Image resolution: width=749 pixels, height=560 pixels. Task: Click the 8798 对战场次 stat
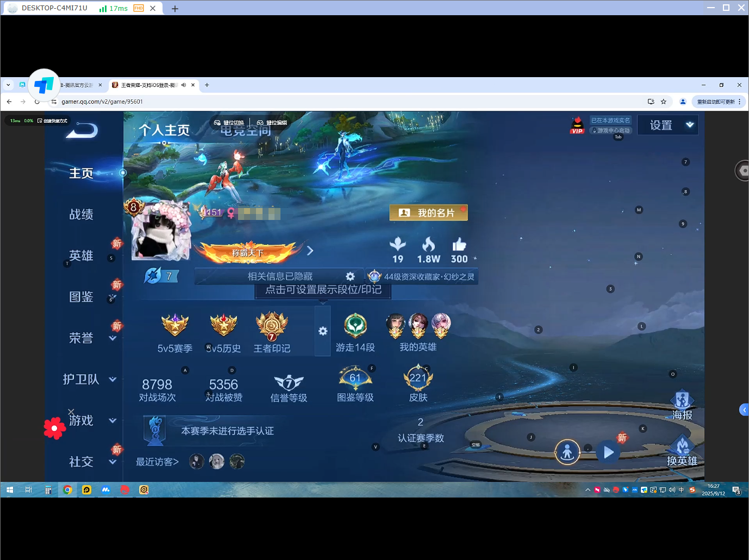tap(157, 391)
